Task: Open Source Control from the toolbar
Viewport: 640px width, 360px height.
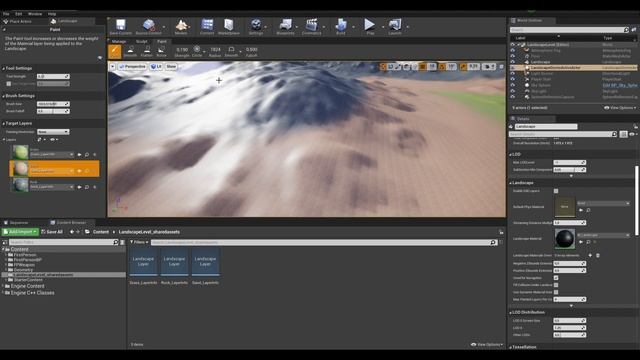Action: tap(149, 27)
